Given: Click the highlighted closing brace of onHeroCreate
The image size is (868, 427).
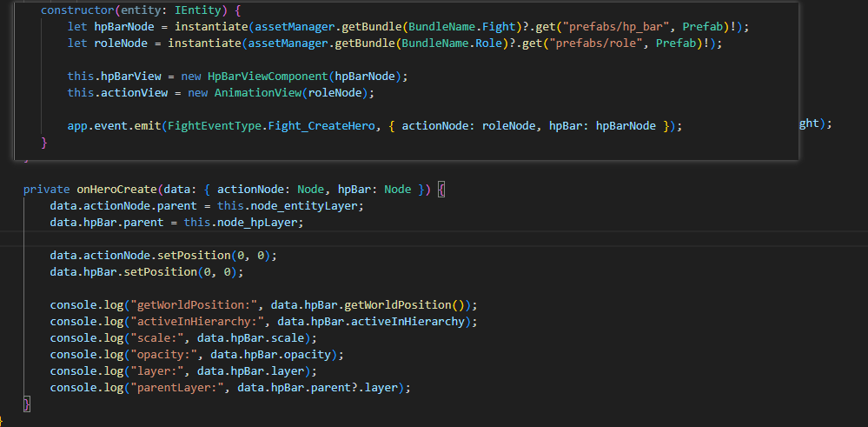Looking at the screenshot, I should coord(27,404).
